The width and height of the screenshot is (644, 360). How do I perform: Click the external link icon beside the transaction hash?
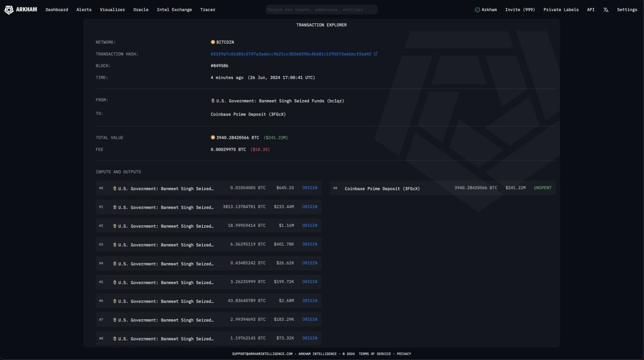coord(375,54)
